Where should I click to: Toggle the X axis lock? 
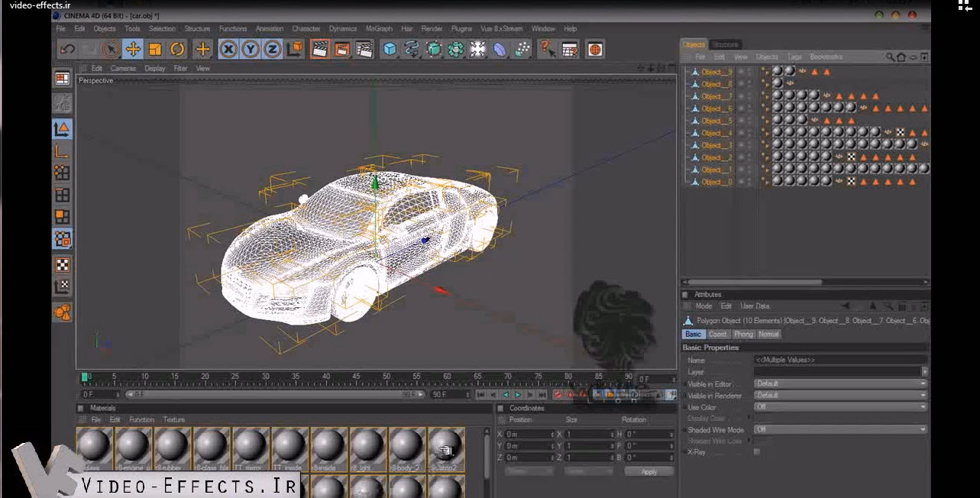228,50
